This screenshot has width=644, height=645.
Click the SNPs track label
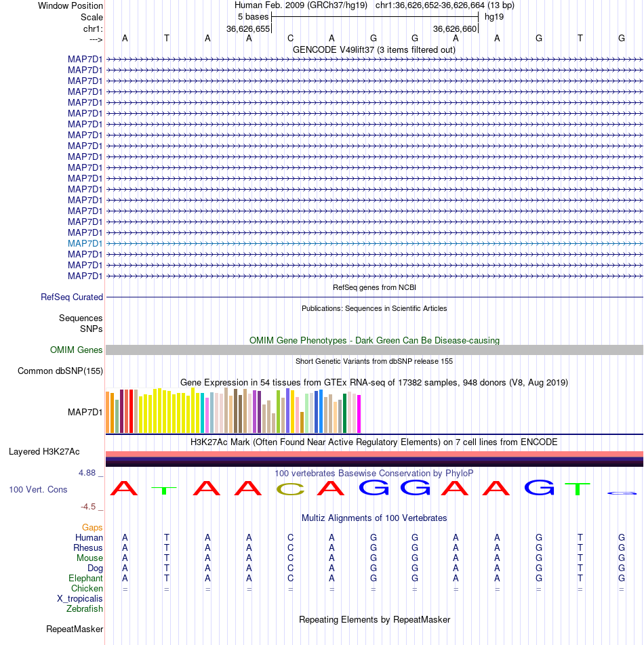(92, 329)
